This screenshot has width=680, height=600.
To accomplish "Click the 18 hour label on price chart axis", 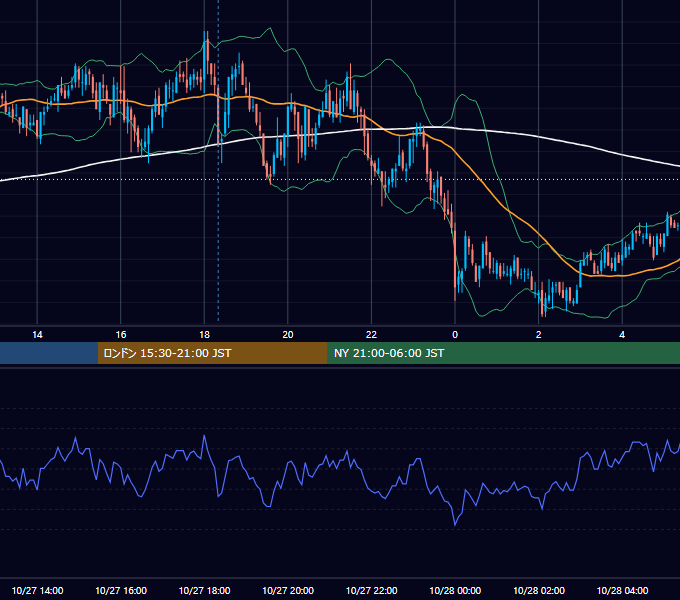I will tap(204, 335).
